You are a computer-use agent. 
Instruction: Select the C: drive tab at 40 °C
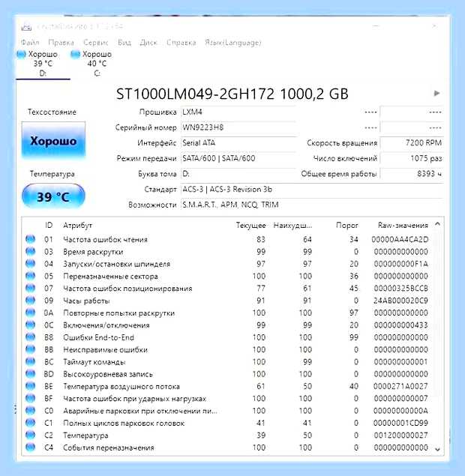point(97,64)
